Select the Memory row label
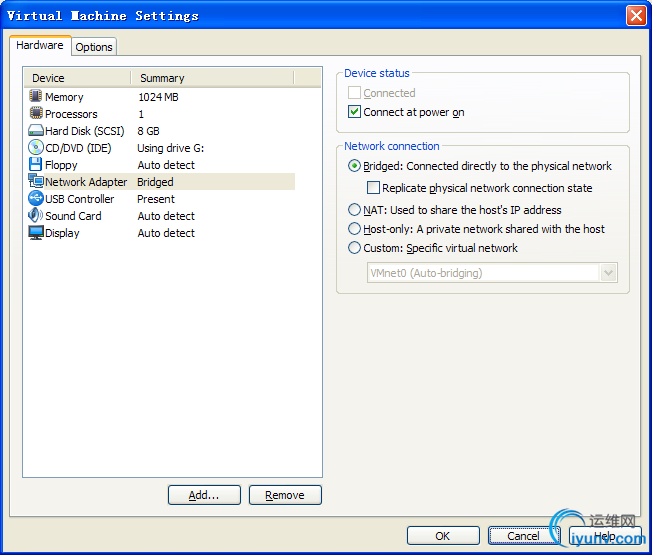 (x=64, y=97)
